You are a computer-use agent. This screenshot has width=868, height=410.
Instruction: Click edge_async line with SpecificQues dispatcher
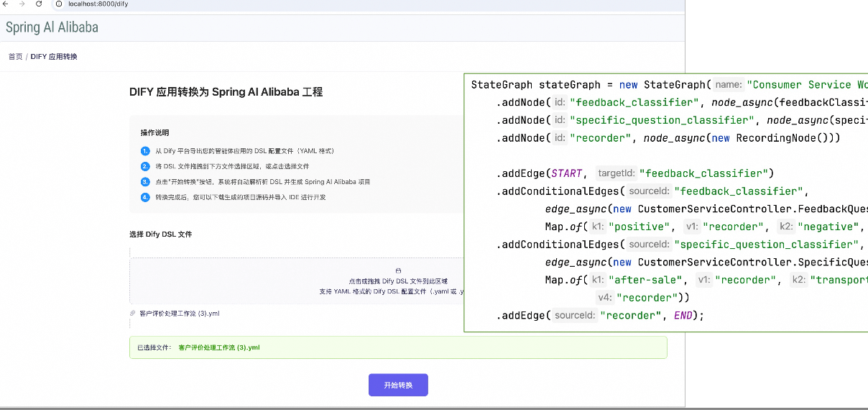click(706, 263)
